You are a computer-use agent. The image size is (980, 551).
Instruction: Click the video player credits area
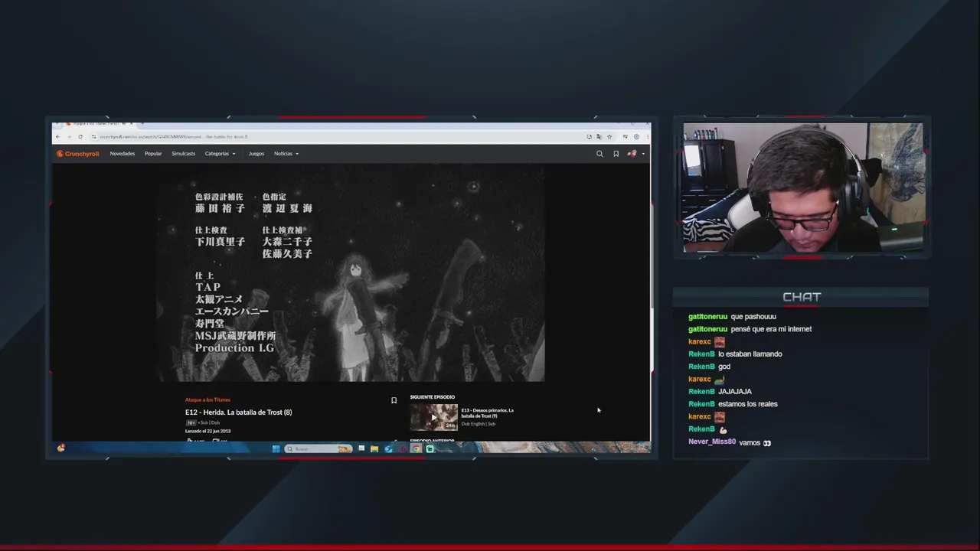tap(351, 272)
